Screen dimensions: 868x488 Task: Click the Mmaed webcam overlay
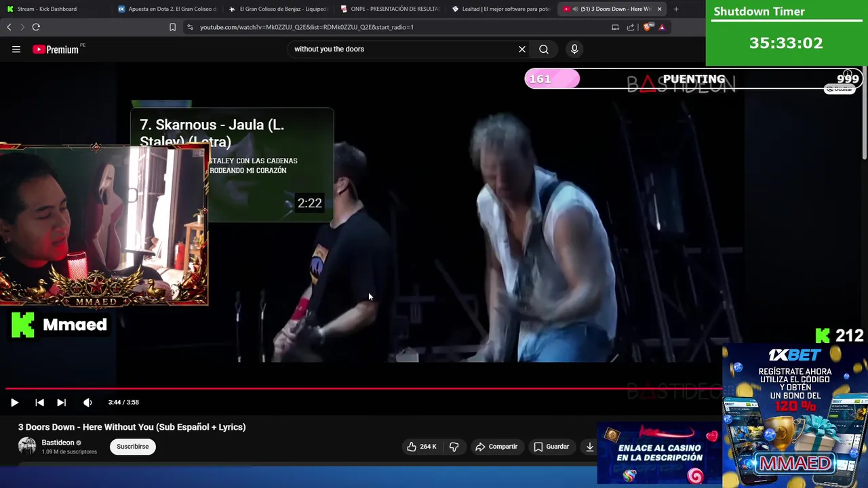103,225
